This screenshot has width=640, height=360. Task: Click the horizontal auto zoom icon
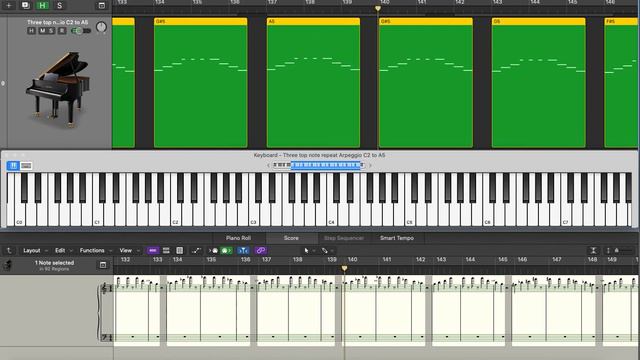(593, 250)
